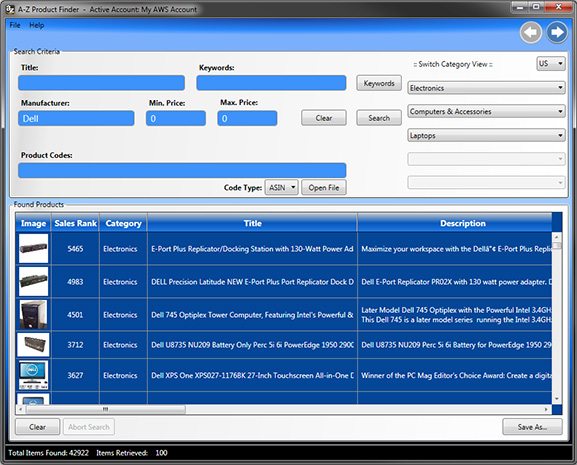Open the Laptops subcategory dropdown
577x465 pixels.
486,135
